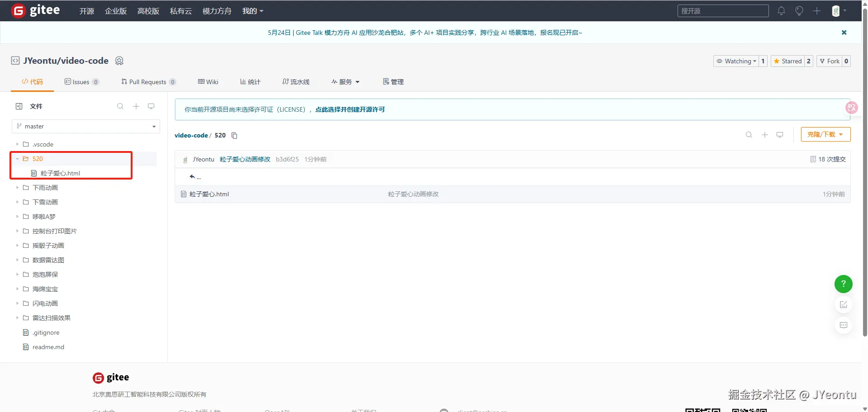Click 开源 in top navigation

(87, 11)
